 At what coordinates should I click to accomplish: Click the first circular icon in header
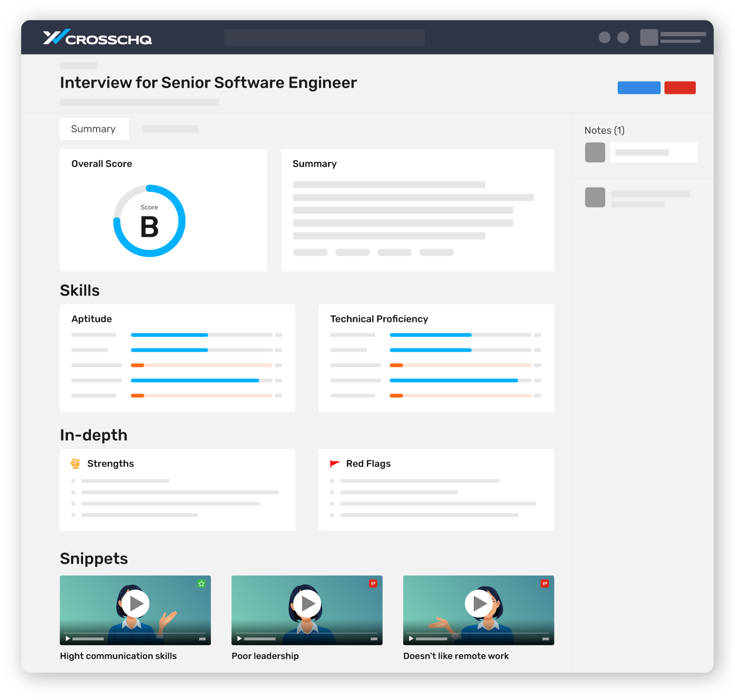tap(605, 37)
